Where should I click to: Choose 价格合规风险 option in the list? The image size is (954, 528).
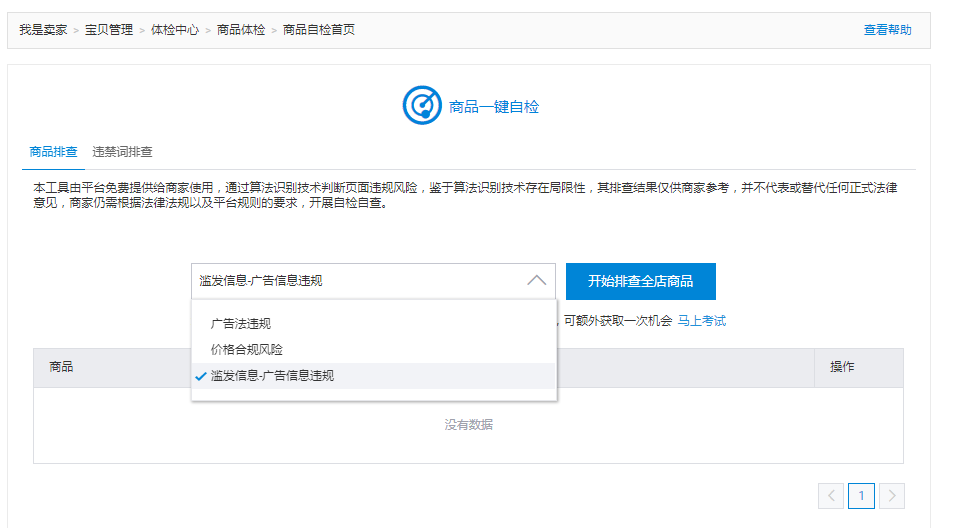click(247, 350)
